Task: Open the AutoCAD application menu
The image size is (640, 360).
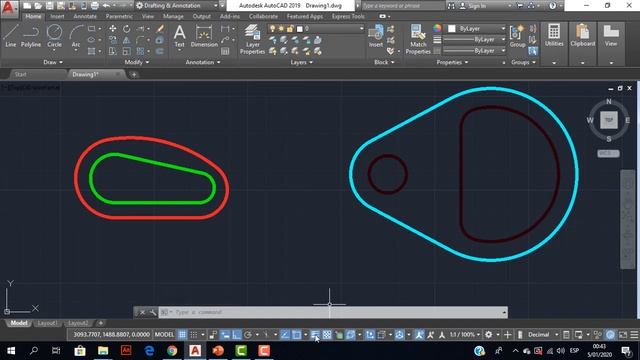Action: coord(9,8)
